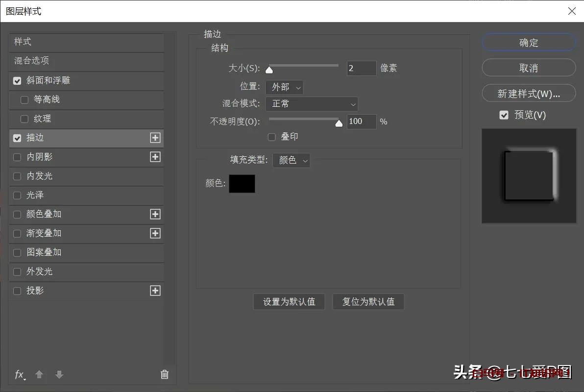584x392 pixels.
Task: Select the 外发光 style entry
Action: pos(39,271)
